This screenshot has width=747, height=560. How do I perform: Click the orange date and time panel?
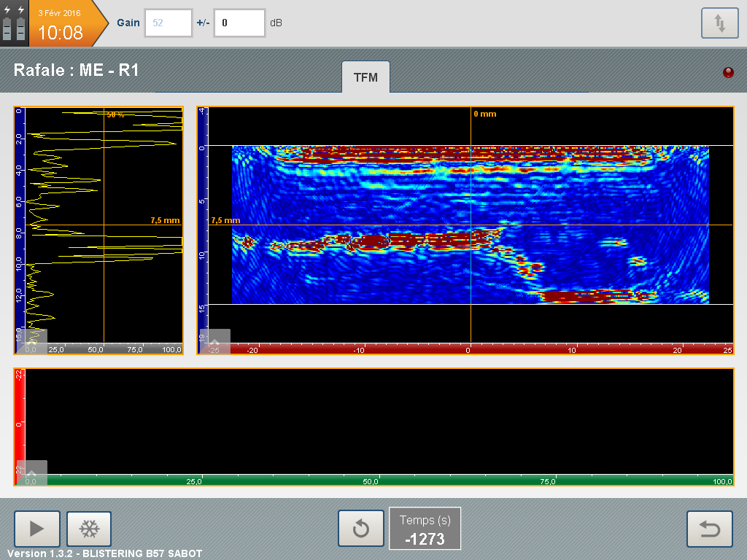pos(61,23)
